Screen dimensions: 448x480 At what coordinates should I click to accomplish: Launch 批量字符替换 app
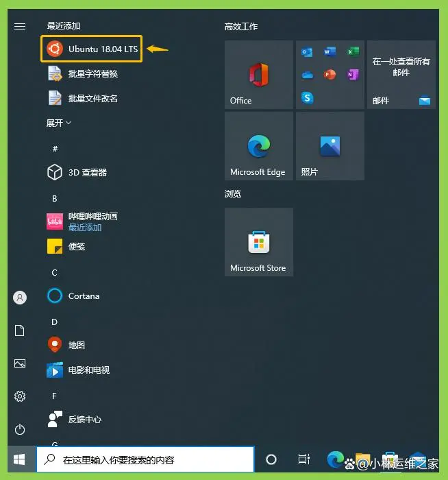click(83, 74)
